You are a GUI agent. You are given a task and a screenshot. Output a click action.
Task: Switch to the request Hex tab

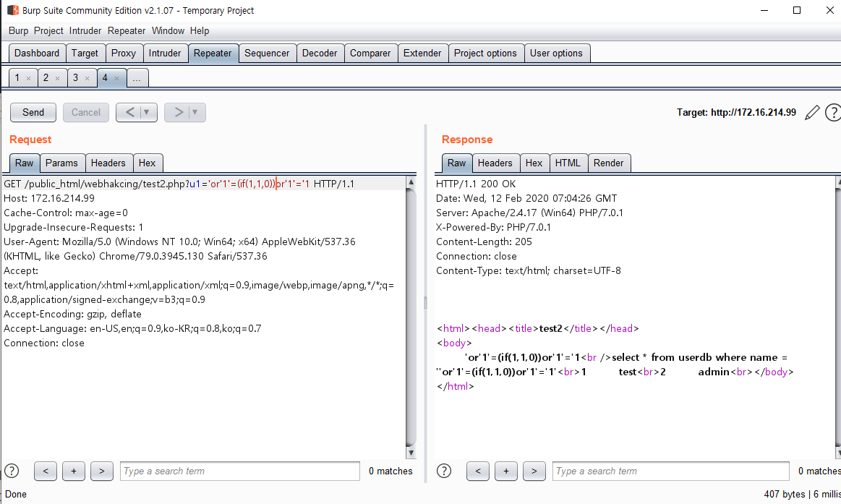(147, 163)
